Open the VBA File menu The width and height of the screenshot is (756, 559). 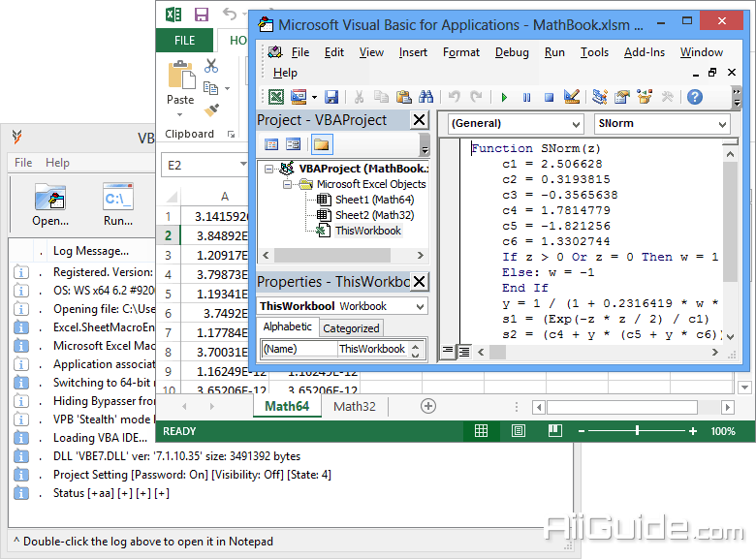(299, 52)
